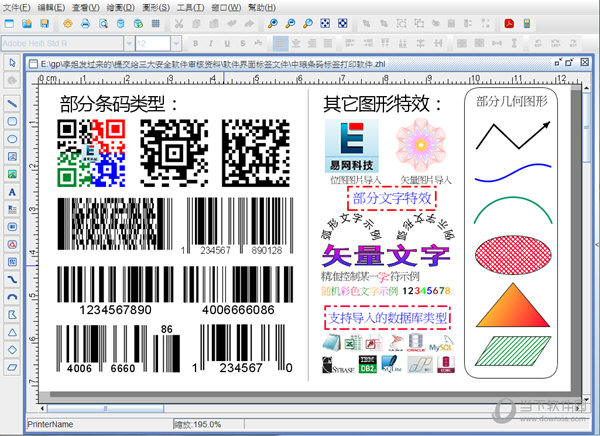Click the red hatched ellipse shape
This screenshot has width=600, height=436.
(513, 255)
